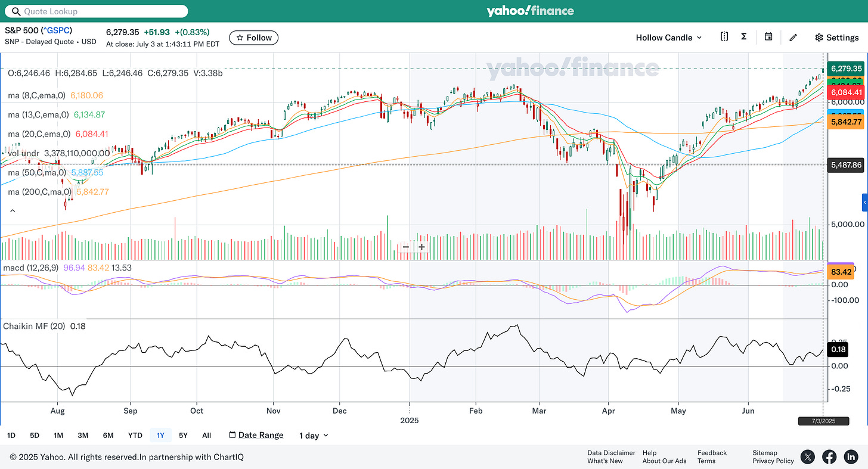Click the 0.18 Chaikin axis tag
Screen dimensions: 868x469
[838, 350]
